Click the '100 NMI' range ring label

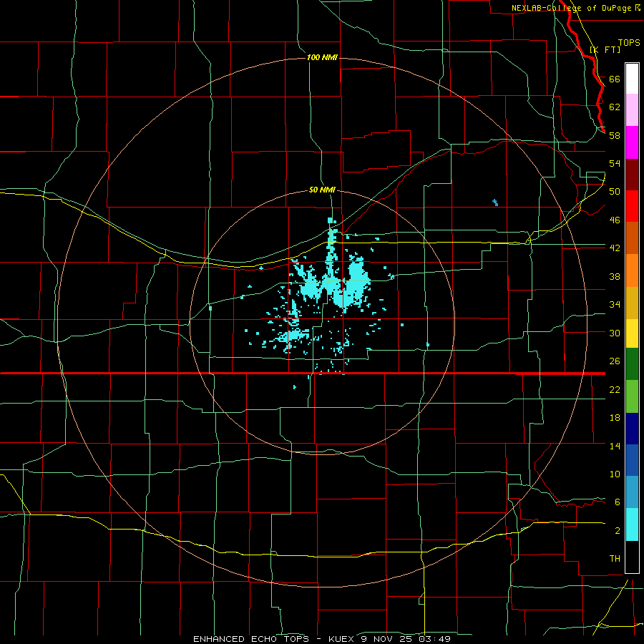tap(322, 57)
